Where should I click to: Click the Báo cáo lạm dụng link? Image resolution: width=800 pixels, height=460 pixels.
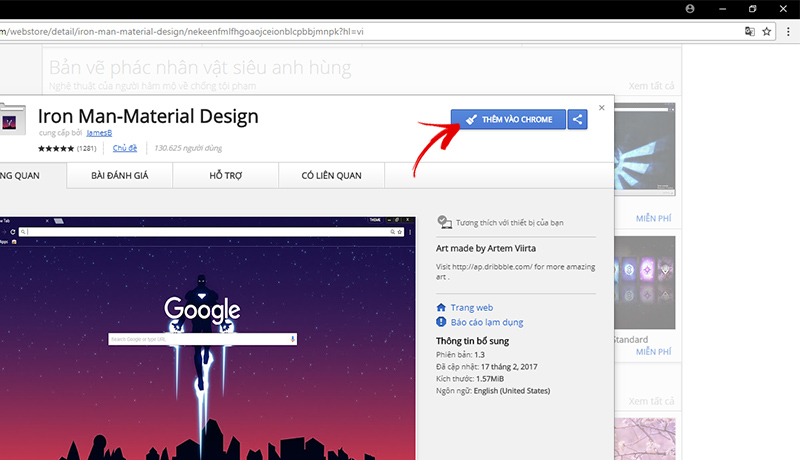coord(487,322)
